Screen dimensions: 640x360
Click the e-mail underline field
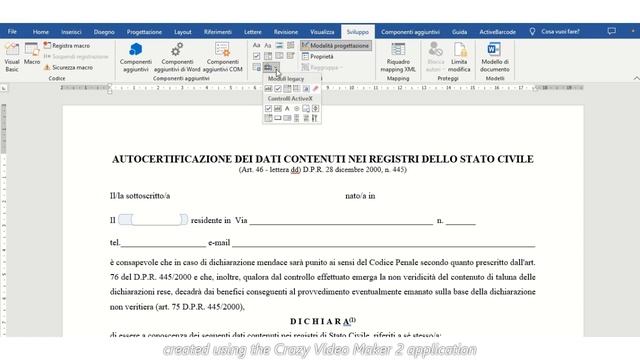tap(384, 244)
